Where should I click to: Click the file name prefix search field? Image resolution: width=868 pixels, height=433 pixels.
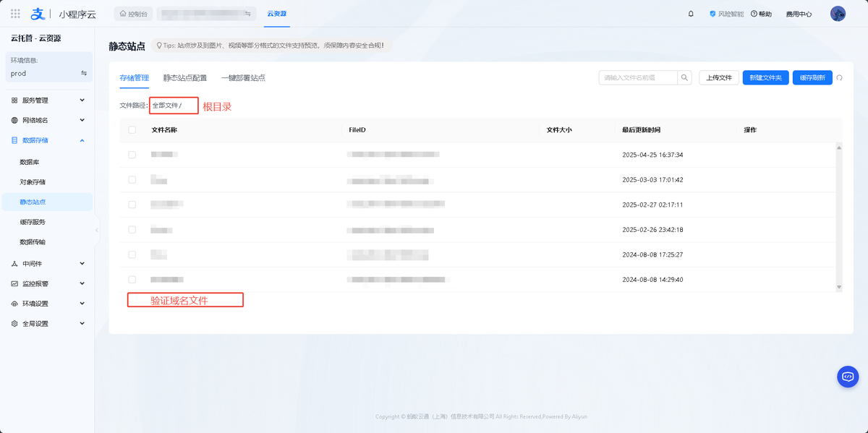pos(638,78)
